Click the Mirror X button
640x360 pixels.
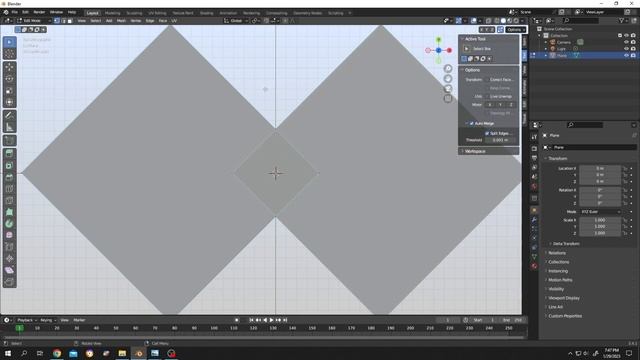click(490, 105)
